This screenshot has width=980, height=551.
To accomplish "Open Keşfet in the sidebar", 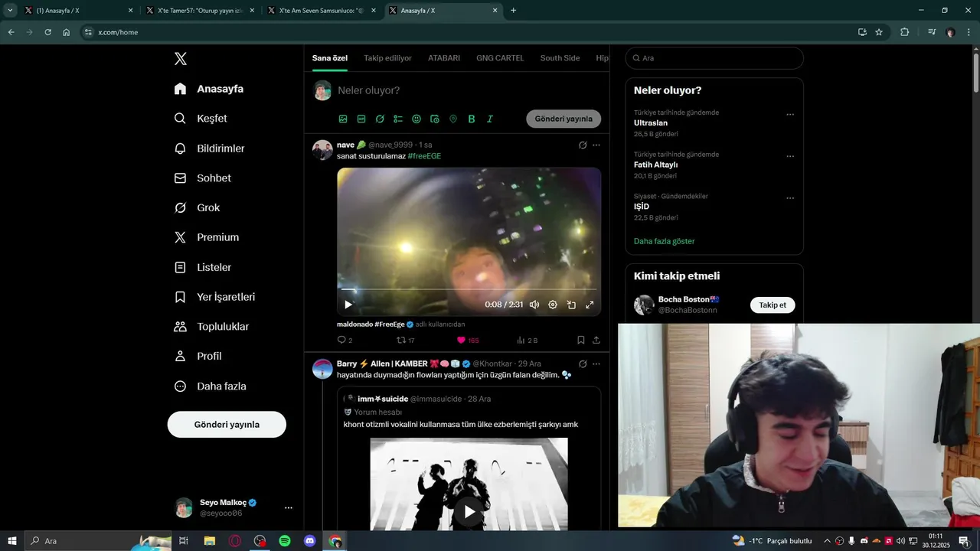I will [x=201, y=119].
